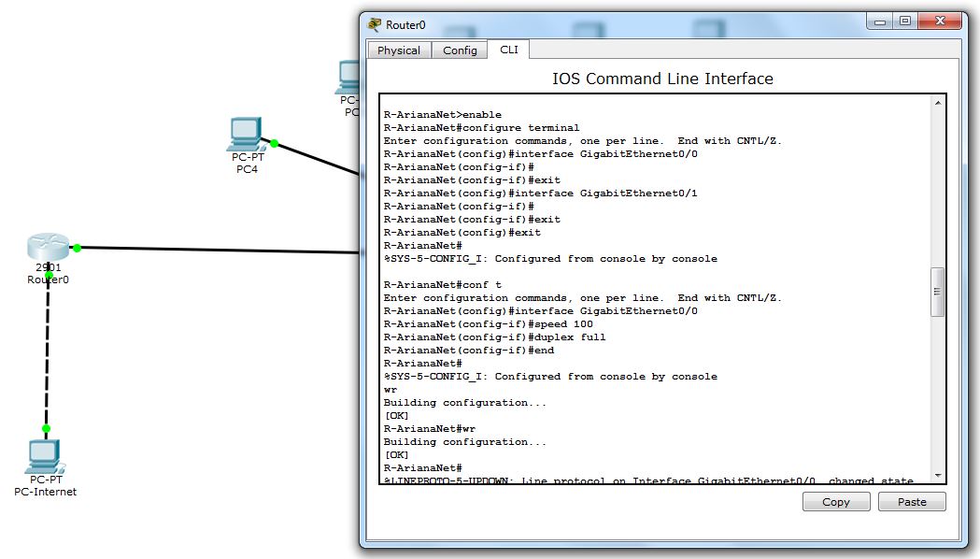
Task: Select the CLI tab
Action: (509, 50)
